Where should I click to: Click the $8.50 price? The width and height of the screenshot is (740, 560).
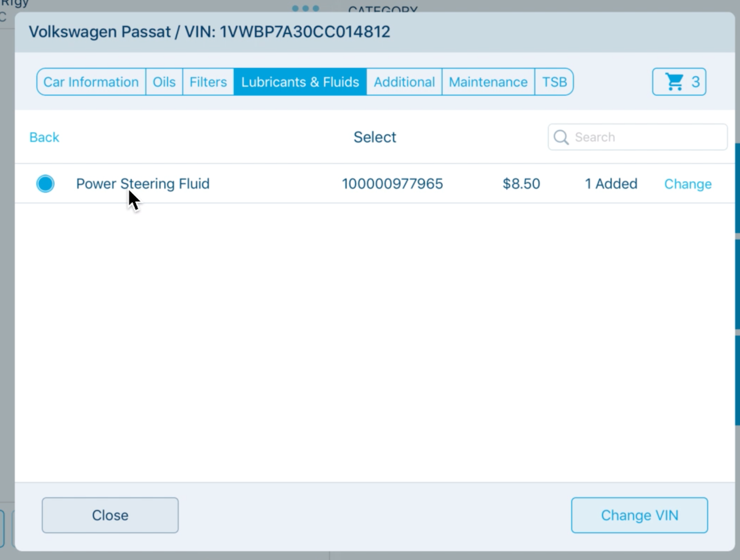(521, 184)
